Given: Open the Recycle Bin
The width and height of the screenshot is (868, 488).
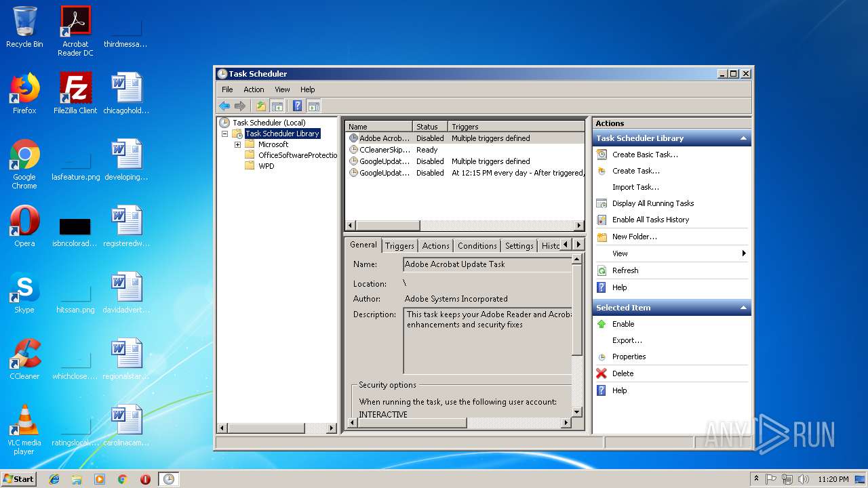Looking at the screenshot, I should (x=24, y=27).
